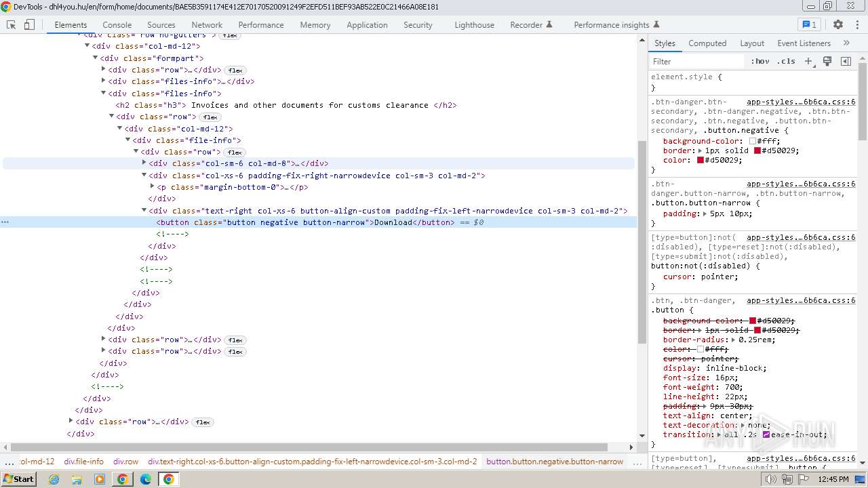868x488 pixels.
Task: Expand the margin-bottom-0 paragraph node
Action: coord(153,187)
